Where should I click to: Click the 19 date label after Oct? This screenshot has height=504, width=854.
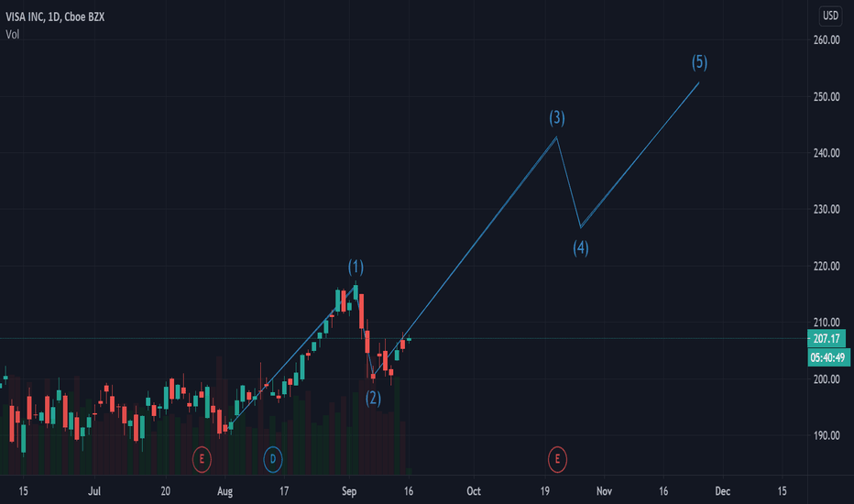[544, 491]
